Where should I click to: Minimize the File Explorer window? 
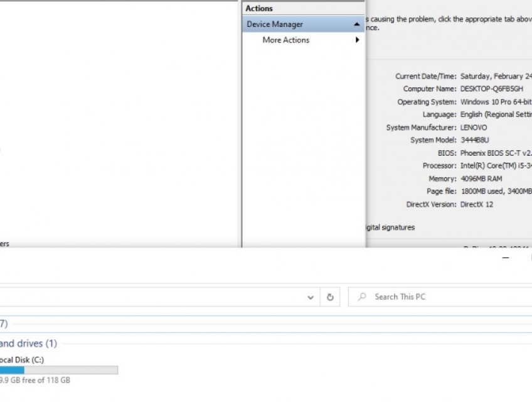506,258
